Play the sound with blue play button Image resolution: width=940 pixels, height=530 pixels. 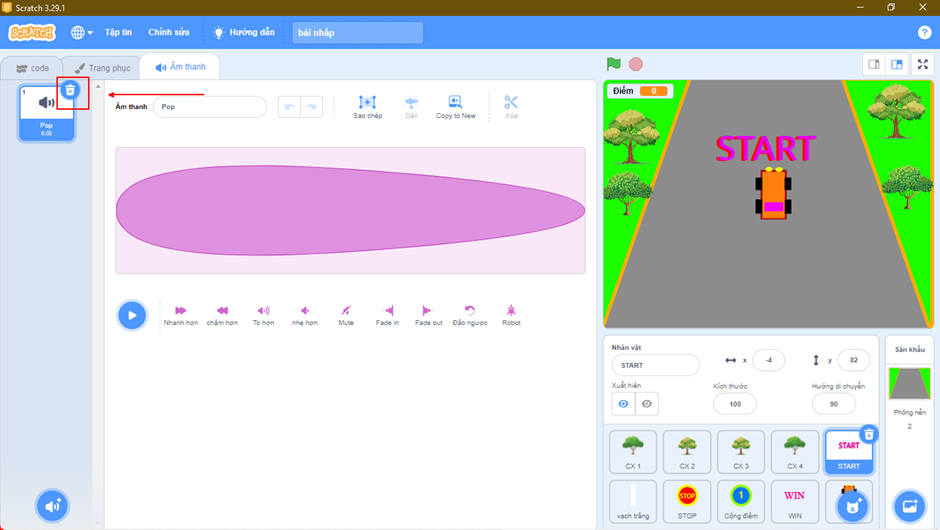[132, 315]
